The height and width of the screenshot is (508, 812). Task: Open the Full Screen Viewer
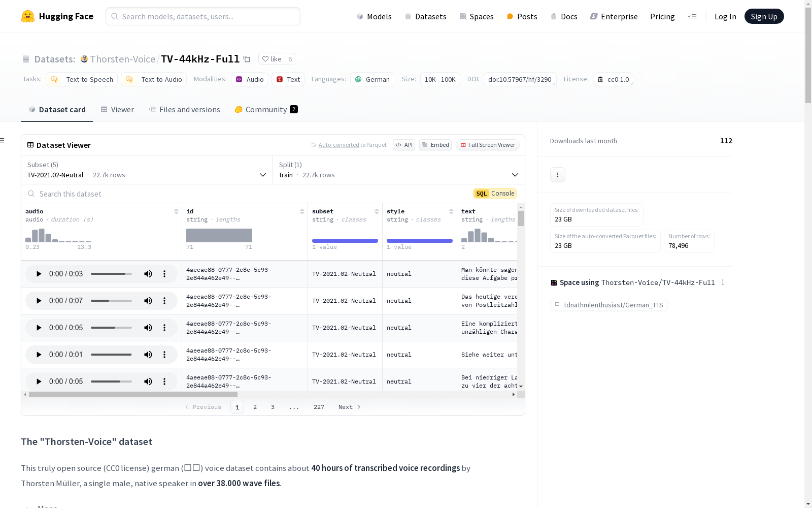click(x=488, y=145)
